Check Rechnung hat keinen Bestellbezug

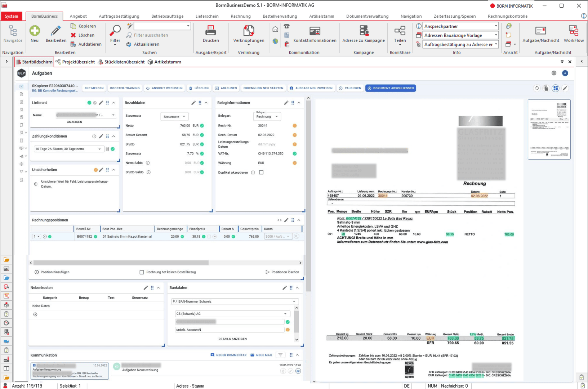click(x=142, y=272)
